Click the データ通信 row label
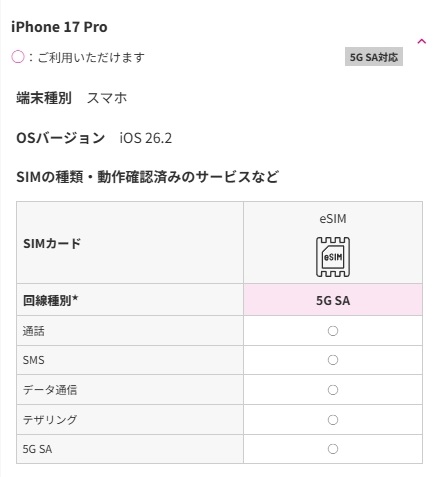Screen dimensions: 437x477 pos(50,390)
